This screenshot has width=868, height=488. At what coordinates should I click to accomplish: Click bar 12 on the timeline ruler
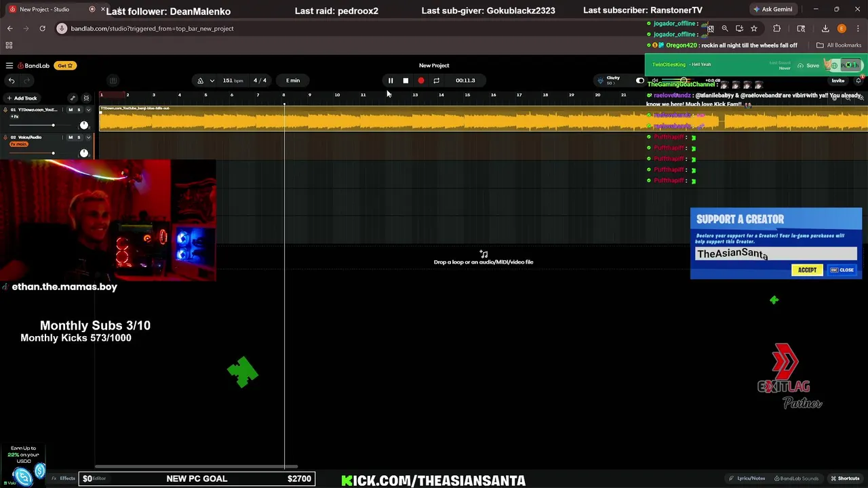(389, 95)
